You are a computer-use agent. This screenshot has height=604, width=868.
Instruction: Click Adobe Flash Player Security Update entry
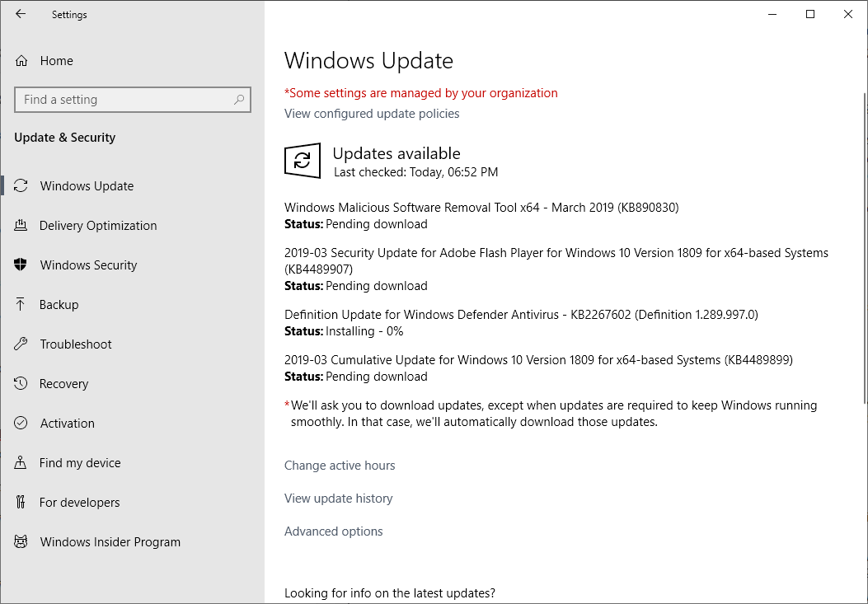[x=556, y=261]
